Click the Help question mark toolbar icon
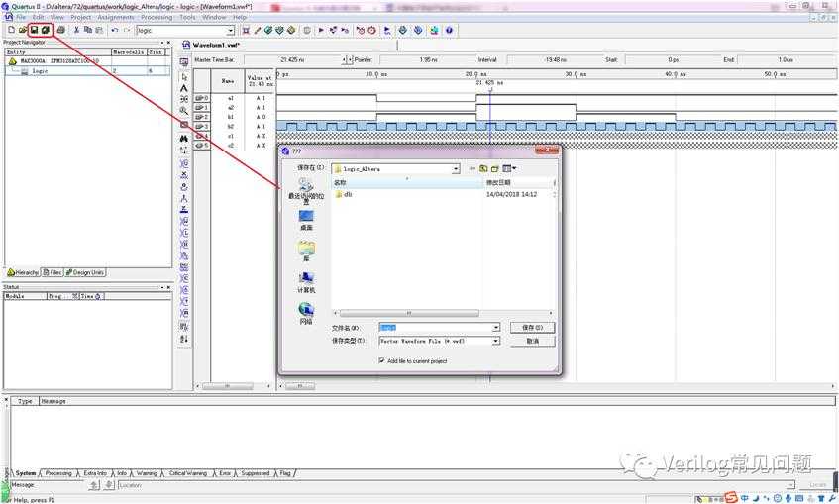 click(449, 31)
